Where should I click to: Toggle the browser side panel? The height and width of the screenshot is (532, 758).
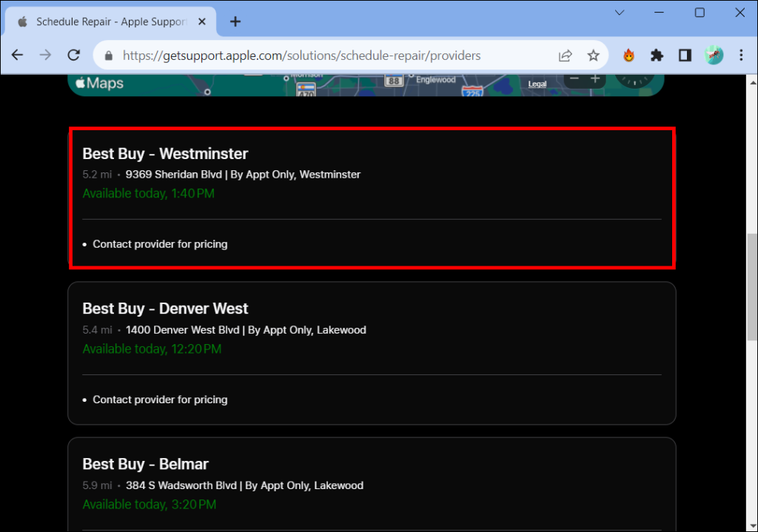point(685,55)
